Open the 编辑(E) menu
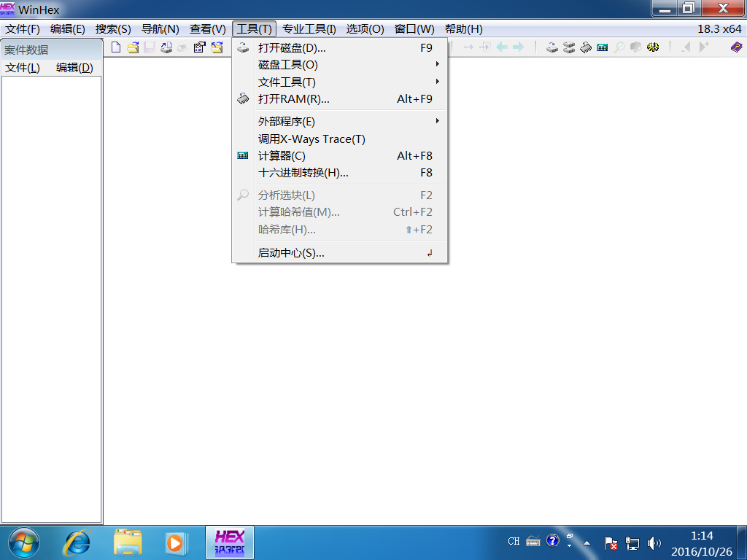The width and height of the screenshot is (747, 560). coord(68,29)
